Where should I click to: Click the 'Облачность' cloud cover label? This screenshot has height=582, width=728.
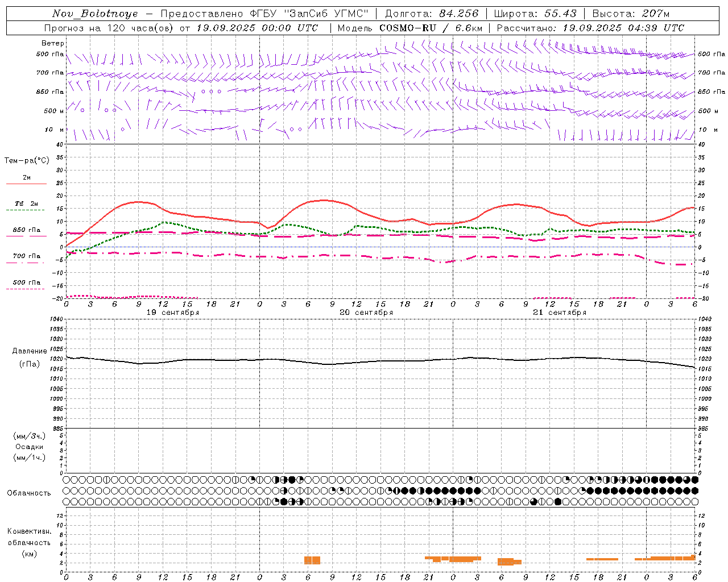pos(29,493)
